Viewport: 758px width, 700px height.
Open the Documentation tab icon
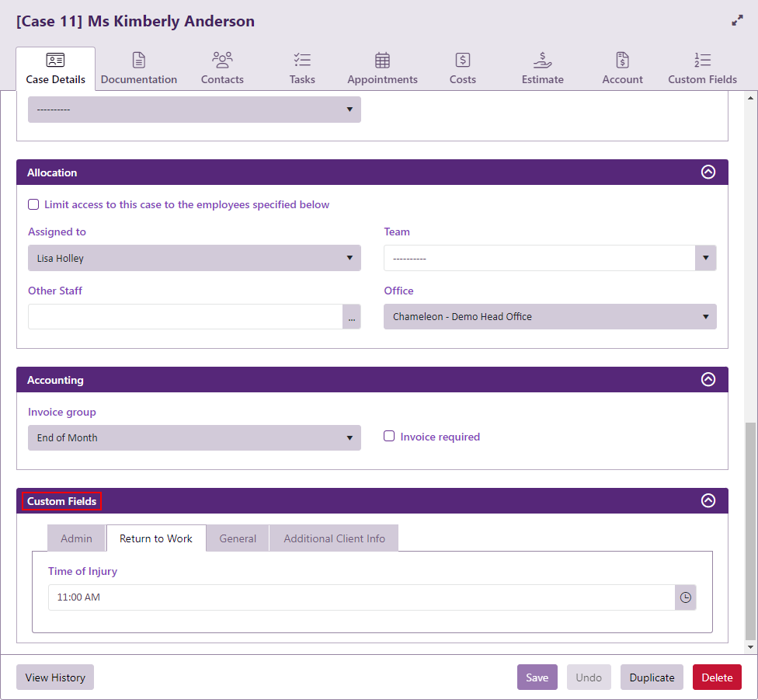139,61
